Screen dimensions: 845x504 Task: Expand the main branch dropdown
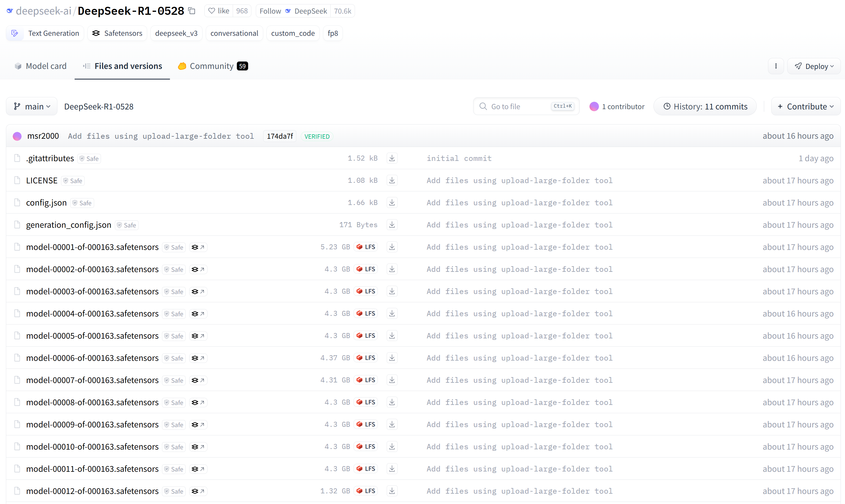click(32, 107)
